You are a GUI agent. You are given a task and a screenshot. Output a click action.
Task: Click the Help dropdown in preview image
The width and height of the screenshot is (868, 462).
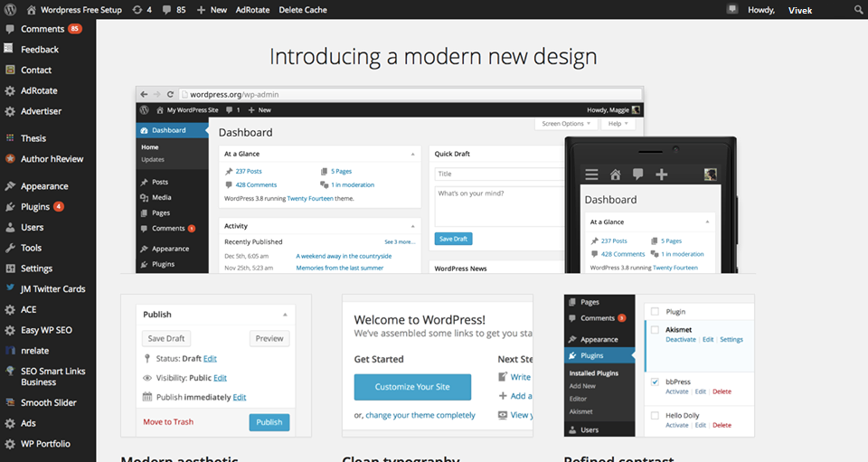[618, 123]
